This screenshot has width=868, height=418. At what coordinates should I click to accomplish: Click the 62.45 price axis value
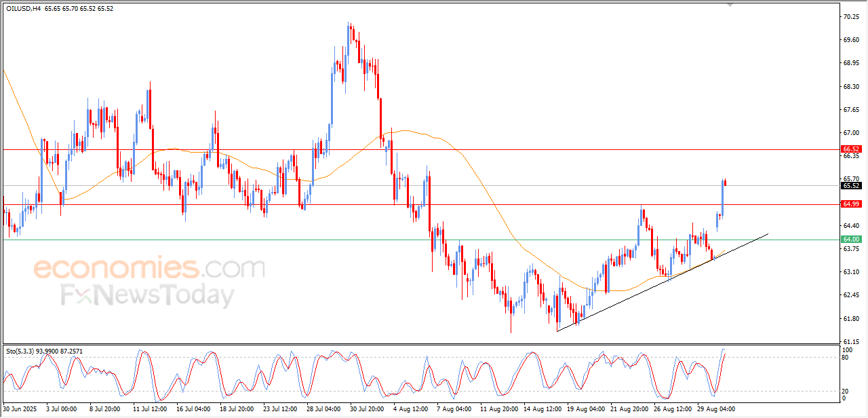(851, 295)
